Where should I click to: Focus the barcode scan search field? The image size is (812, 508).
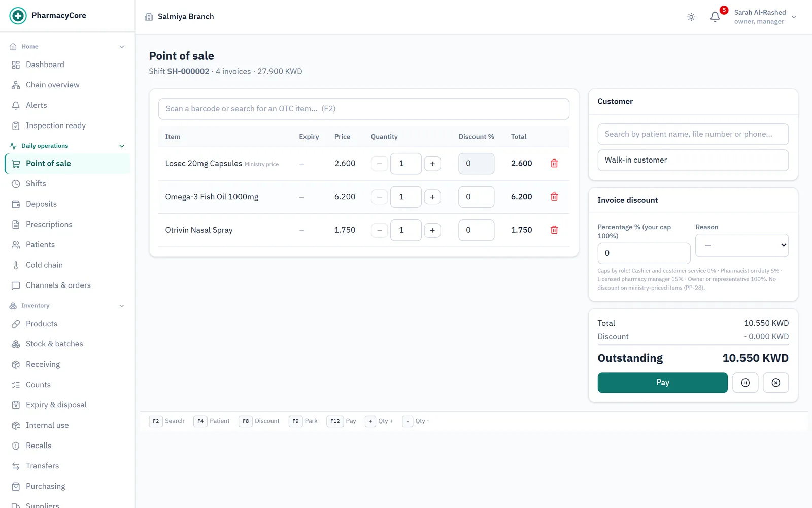tap(363, 109)
